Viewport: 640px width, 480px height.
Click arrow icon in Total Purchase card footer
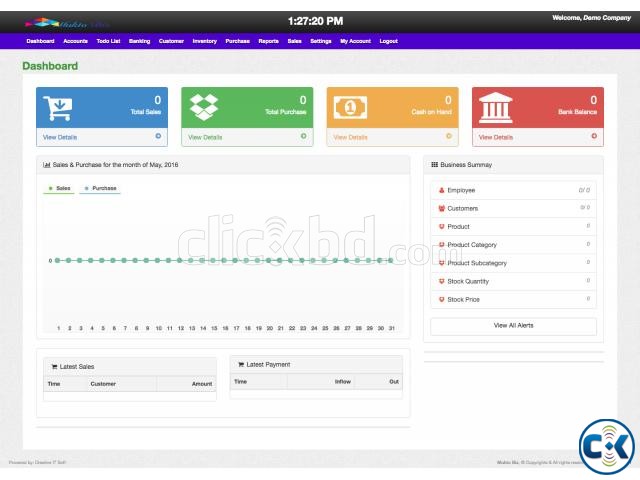[303, 136]
